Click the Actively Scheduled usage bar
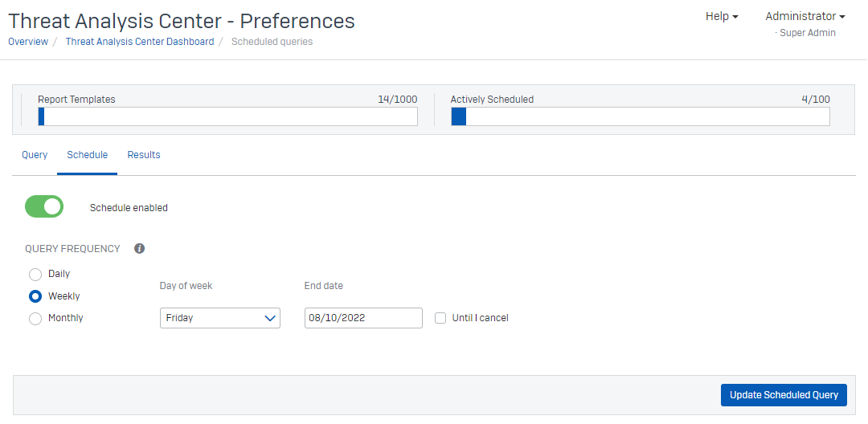 (640, 117)
